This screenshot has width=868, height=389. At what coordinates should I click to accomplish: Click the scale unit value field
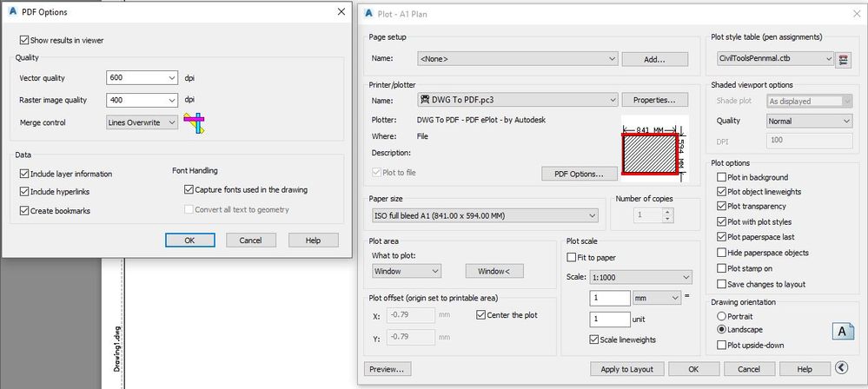point(610,319)
